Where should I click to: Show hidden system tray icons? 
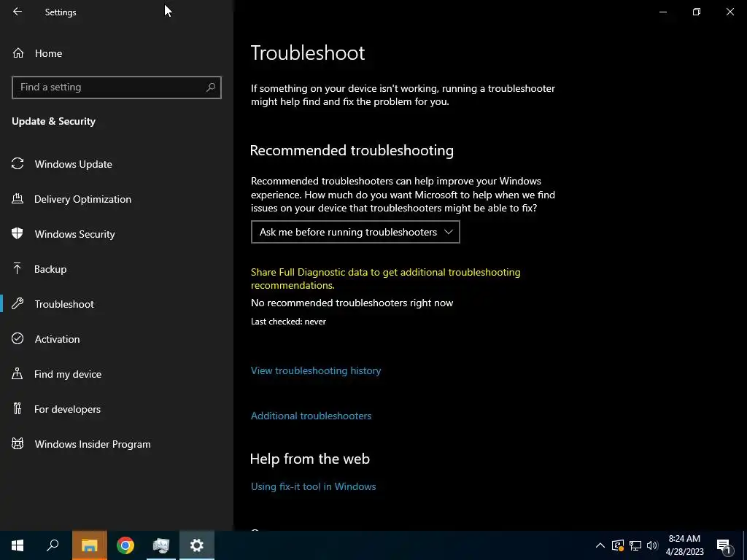click(x=600, y=545)
